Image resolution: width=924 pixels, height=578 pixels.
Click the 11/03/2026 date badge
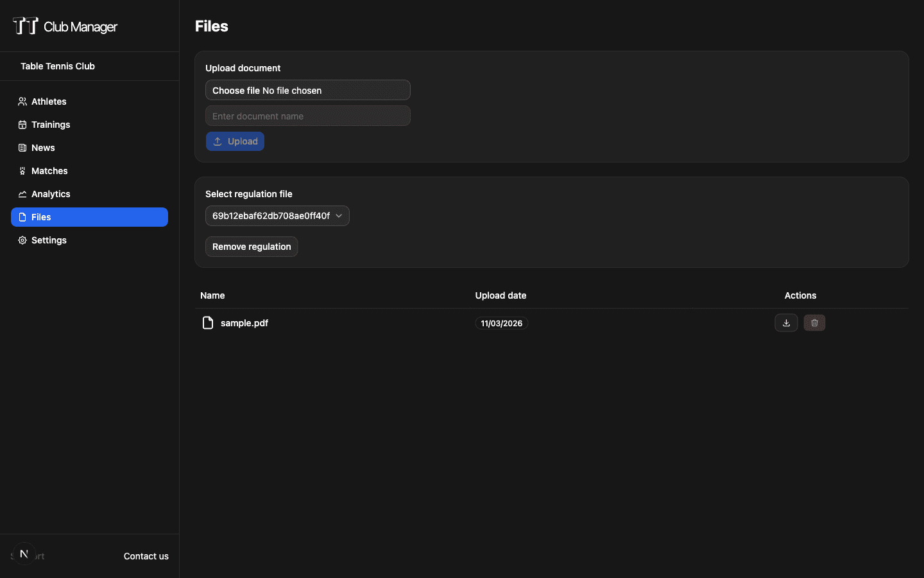point(501,323)
